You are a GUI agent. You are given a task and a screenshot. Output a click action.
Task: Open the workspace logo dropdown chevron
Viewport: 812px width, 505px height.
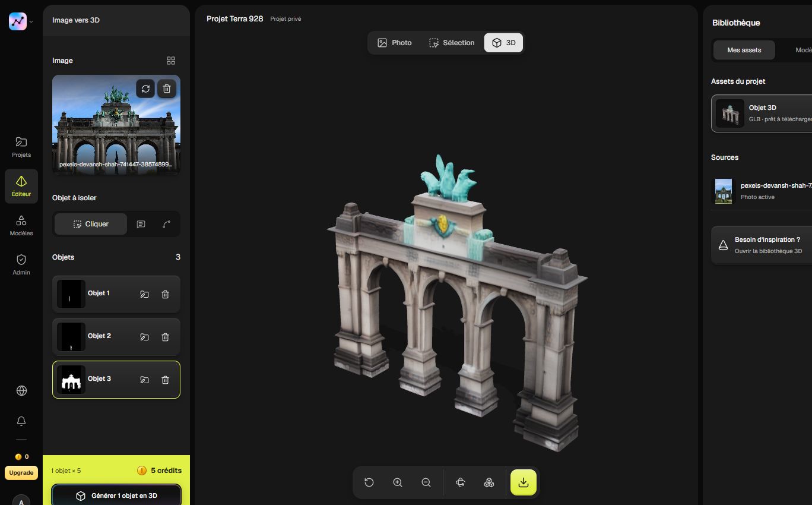(x=31, y=21)
